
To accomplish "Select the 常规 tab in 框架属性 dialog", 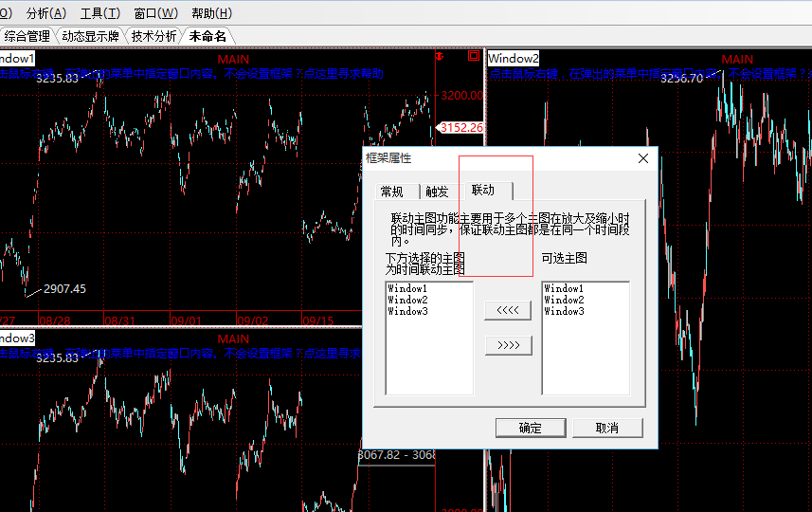I will coord(391,192).
